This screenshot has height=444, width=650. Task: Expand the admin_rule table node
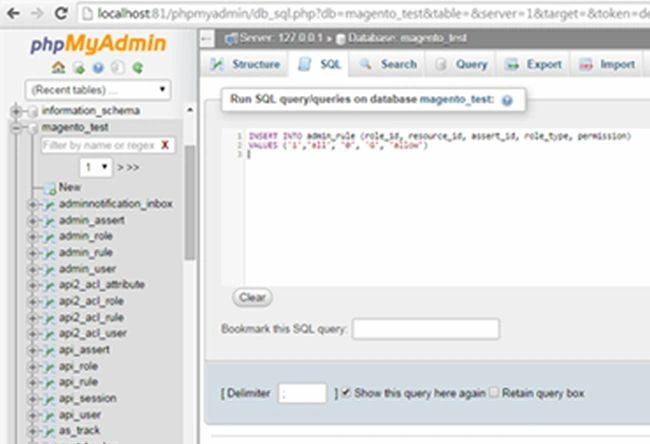[32, 253]
